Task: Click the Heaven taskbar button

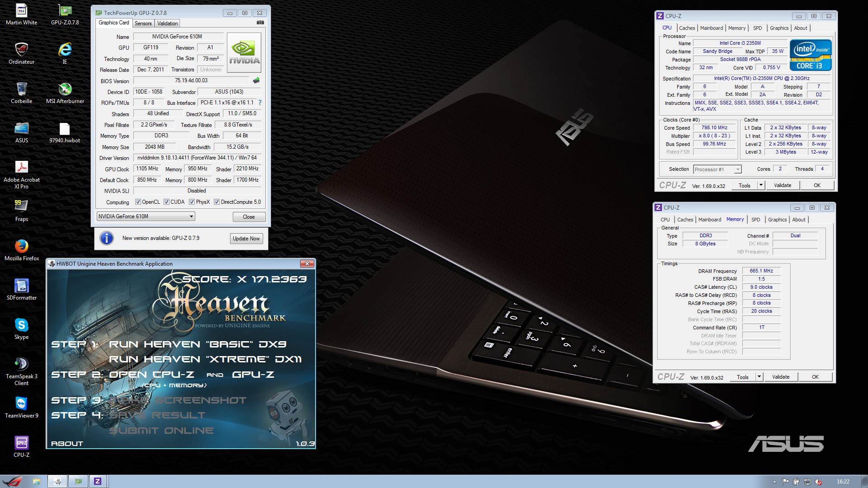Action: 58,481
